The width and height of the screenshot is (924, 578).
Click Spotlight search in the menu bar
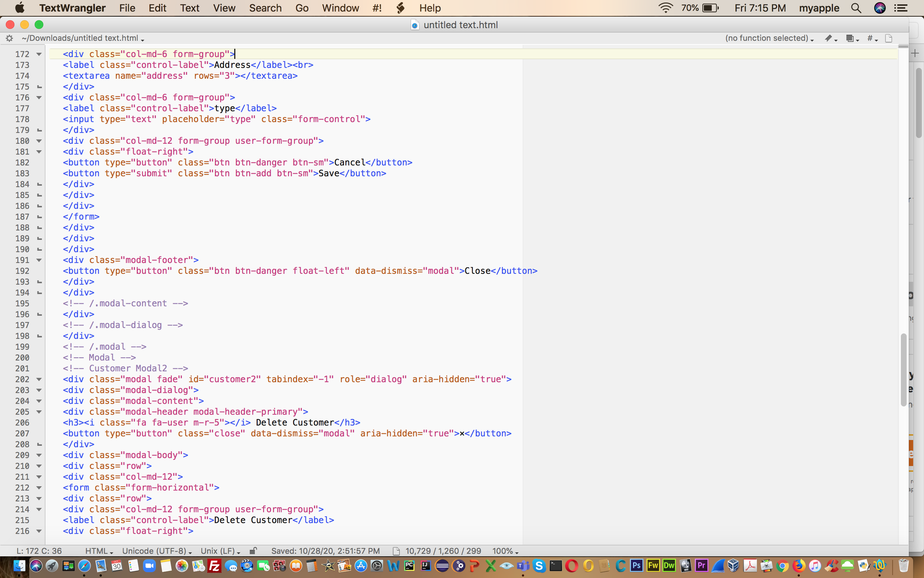click(x=856, y=8)
